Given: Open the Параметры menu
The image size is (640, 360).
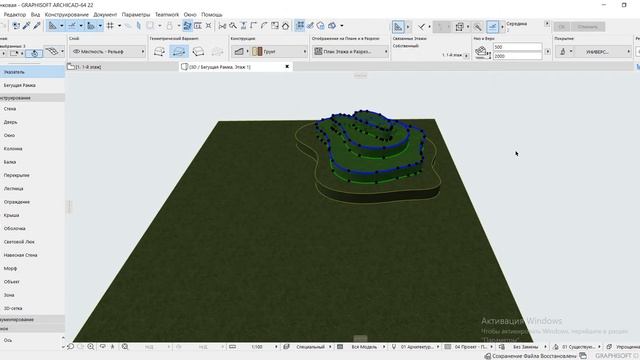Looking at the screenshot, I should 136,15.
